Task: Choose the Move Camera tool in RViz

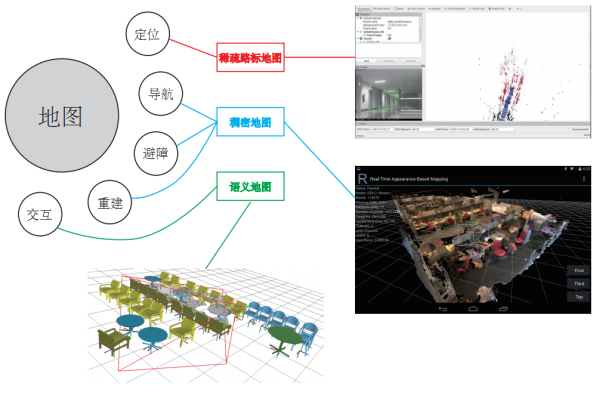Action: (x=381, y=9)
